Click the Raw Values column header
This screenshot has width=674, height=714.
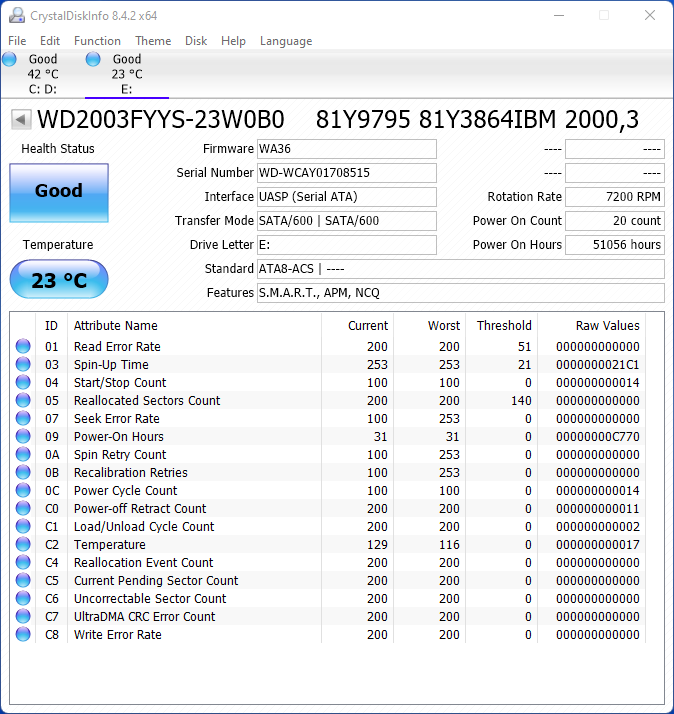[607, 326]
